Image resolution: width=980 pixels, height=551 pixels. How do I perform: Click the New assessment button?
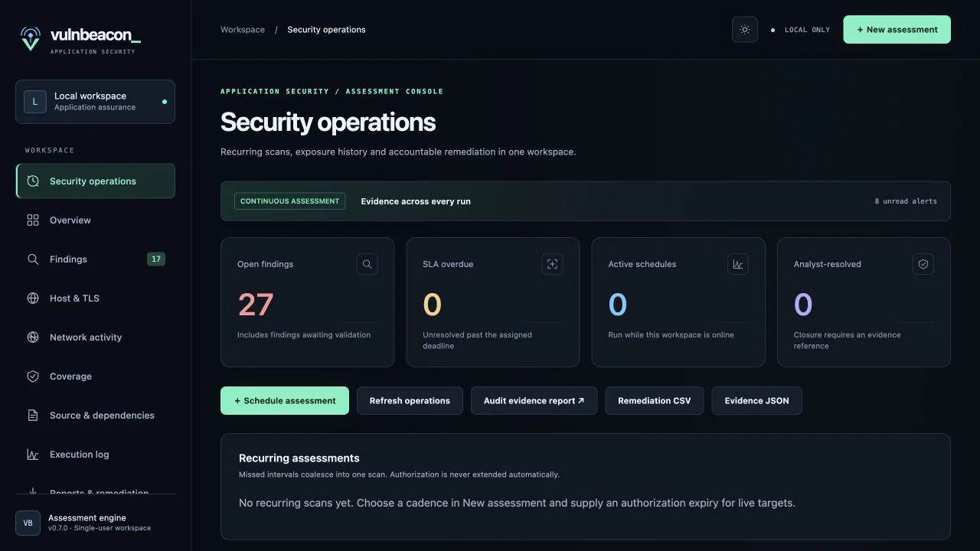tap(897, 30)
